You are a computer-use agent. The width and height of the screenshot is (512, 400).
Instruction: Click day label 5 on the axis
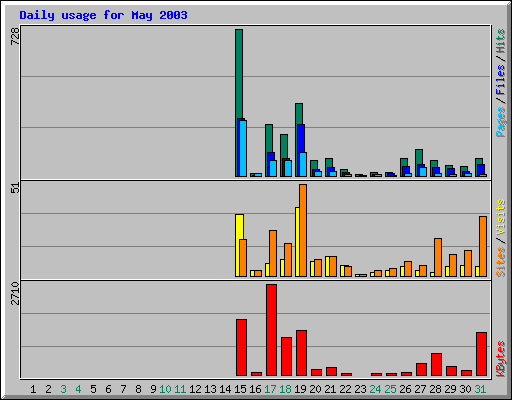[x=93, y=389]
